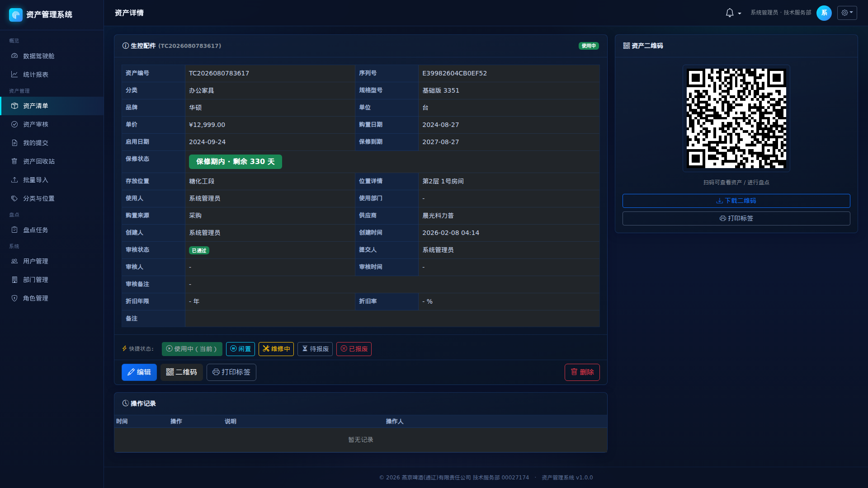This screenshot has height=488, width=868.
Task: Click 打印标签 in the QR code panel
Action: tap(736, 218)
